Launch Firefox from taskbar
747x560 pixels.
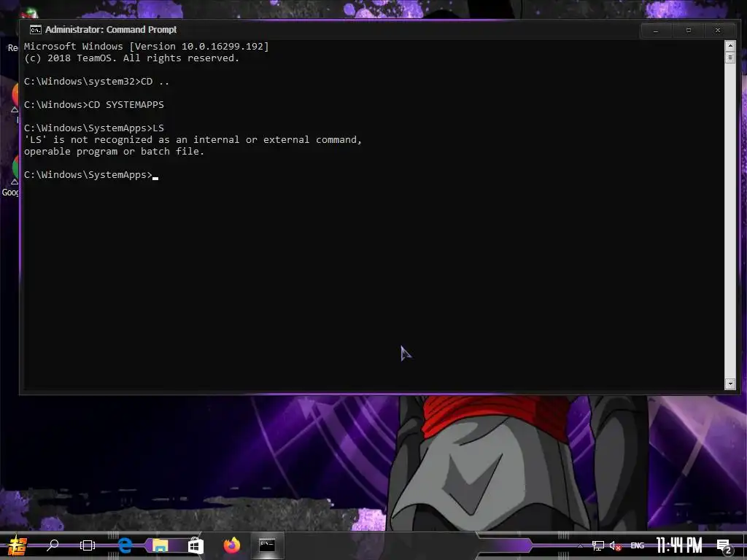[232, 545]
